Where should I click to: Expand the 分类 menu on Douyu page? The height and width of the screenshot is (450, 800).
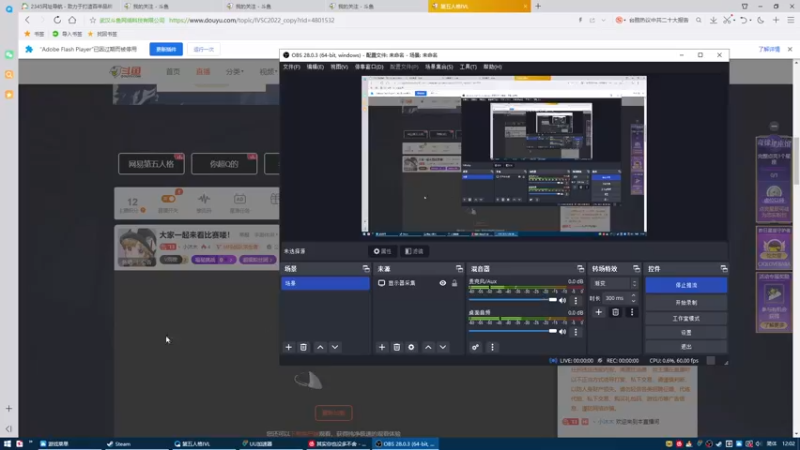235,71
